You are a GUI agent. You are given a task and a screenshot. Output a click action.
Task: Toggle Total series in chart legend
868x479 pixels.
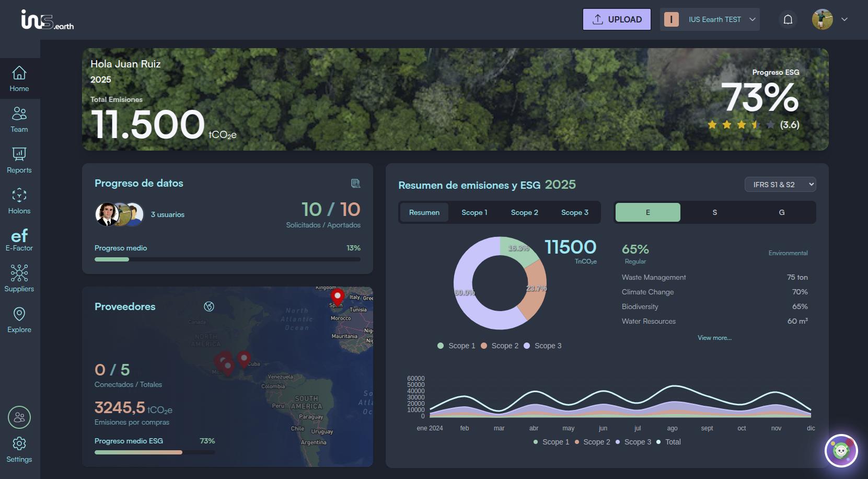coord(669,442)
